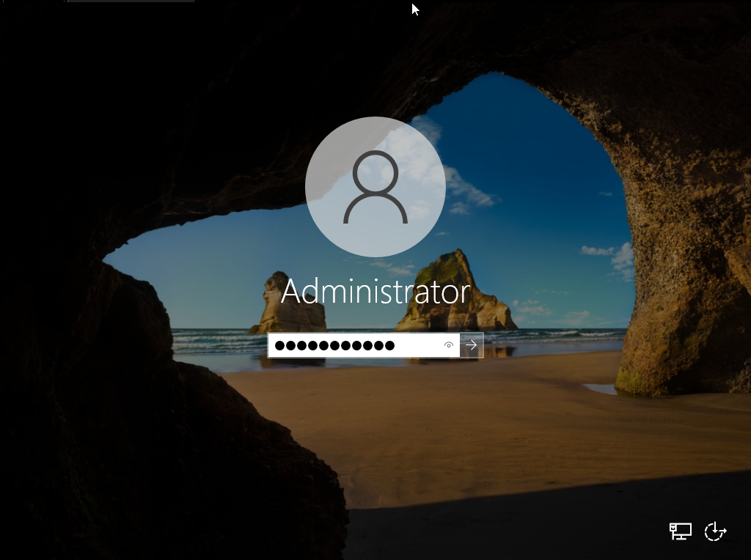Click the password reveal eye icon

[x=449, y=345]
